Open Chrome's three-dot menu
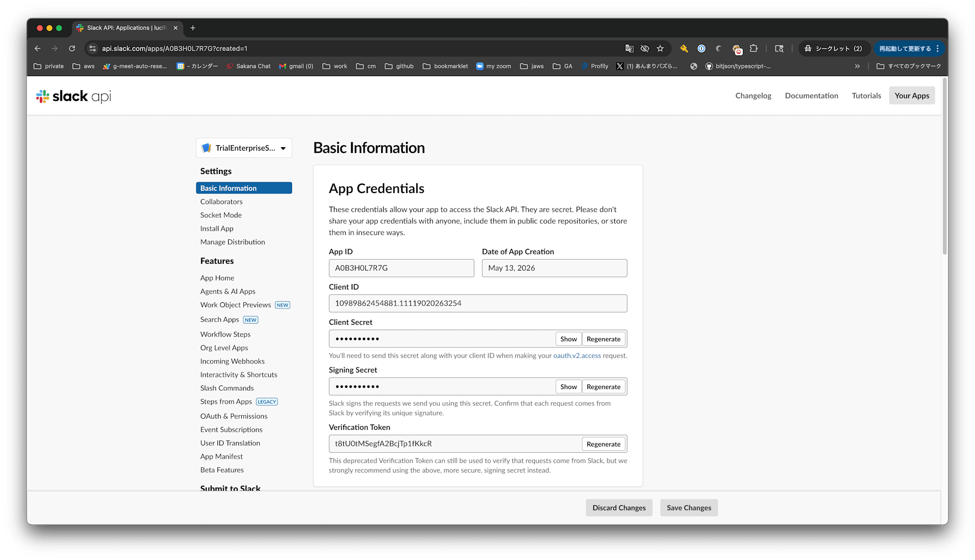Viewport: 975px width, 560px height. pos(937,49)
